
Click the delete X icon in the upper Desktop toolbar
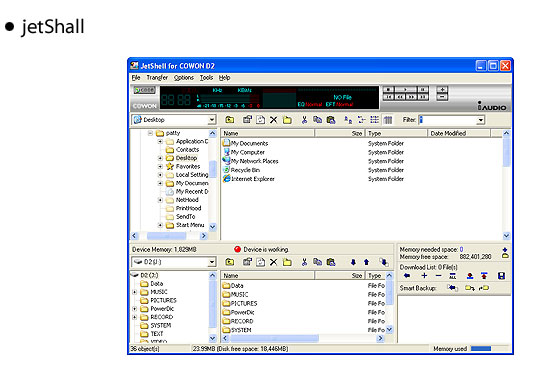tap(274, 120)
